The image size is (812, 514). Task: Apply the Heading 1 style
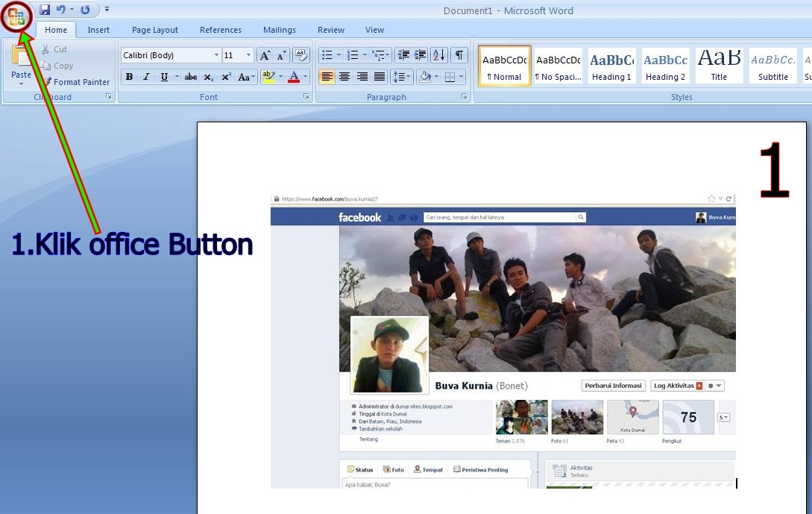click(611, 65)
